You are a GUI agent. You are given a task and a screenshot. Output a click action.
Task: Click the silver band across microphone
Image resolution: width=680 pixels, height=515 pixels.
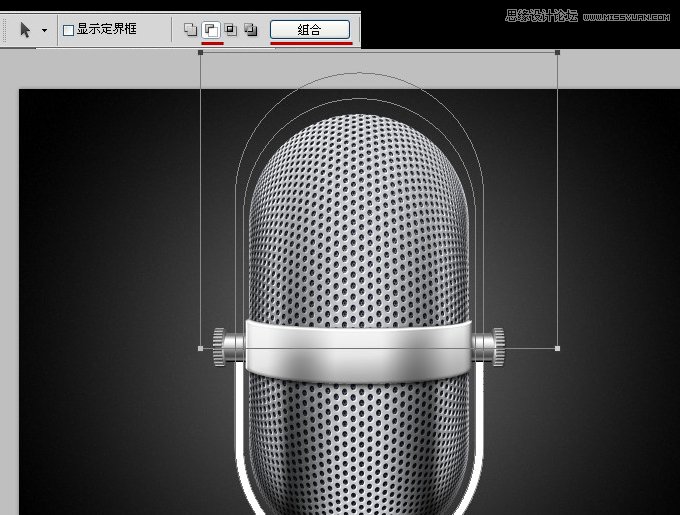coord(359,351)
